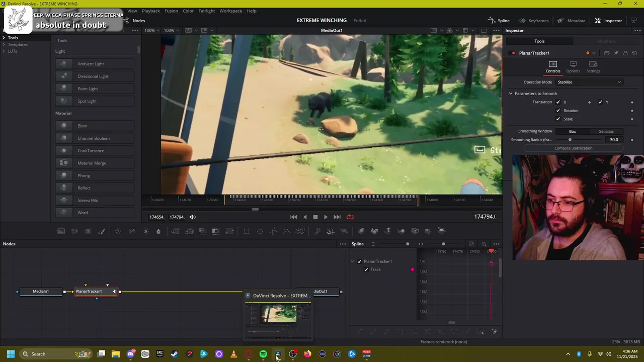Open VLC media player from taskbar
The height and width of the screenshot is (362, 644).
233,354
